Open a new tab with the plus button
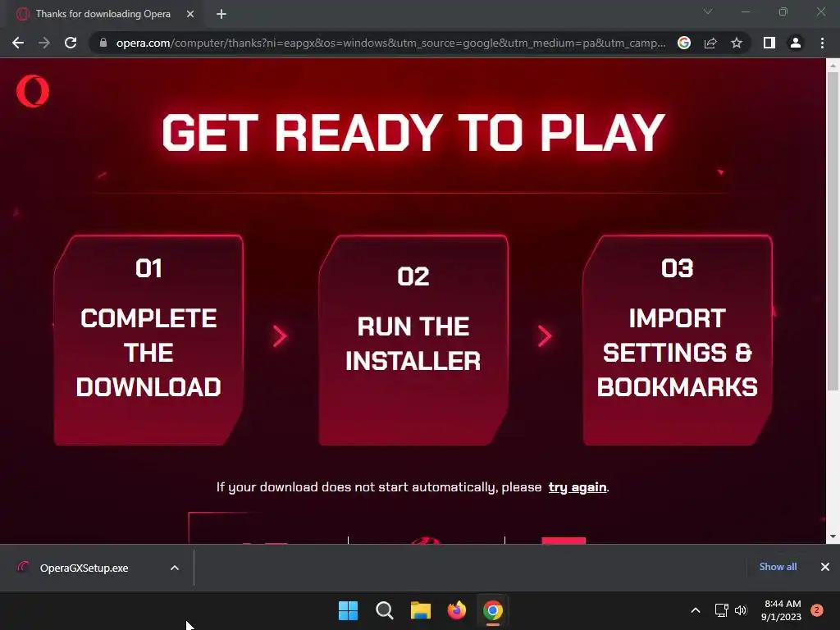 tap(221, 14)
